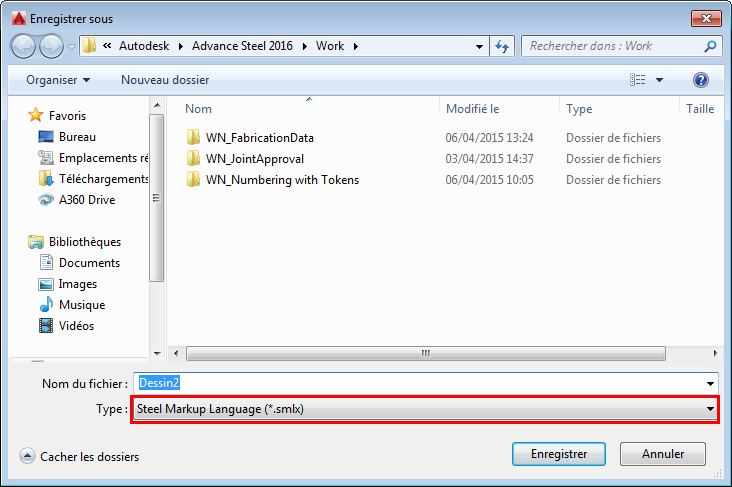
Task: Select the WN_FabricationData folder name
Action: 260,138
